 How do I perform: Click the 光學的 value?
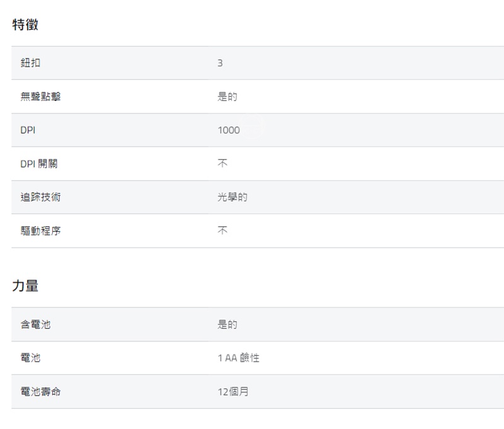tap(232, 197)
